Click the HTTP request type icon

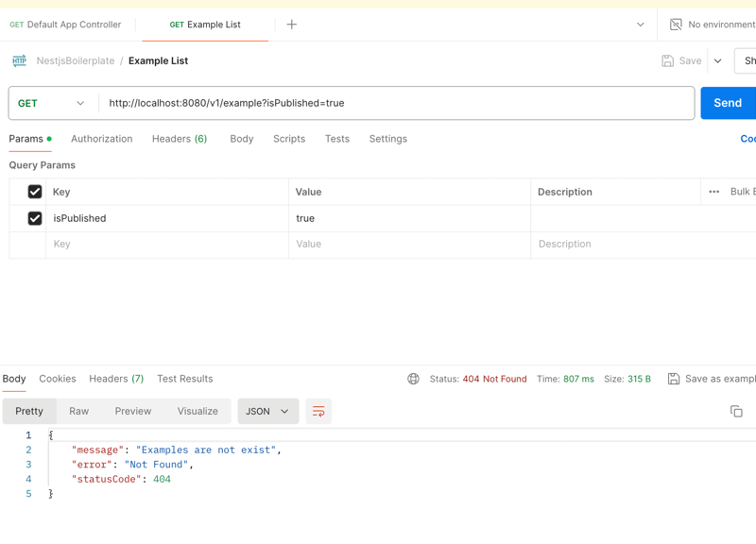[x=19, y=60]
